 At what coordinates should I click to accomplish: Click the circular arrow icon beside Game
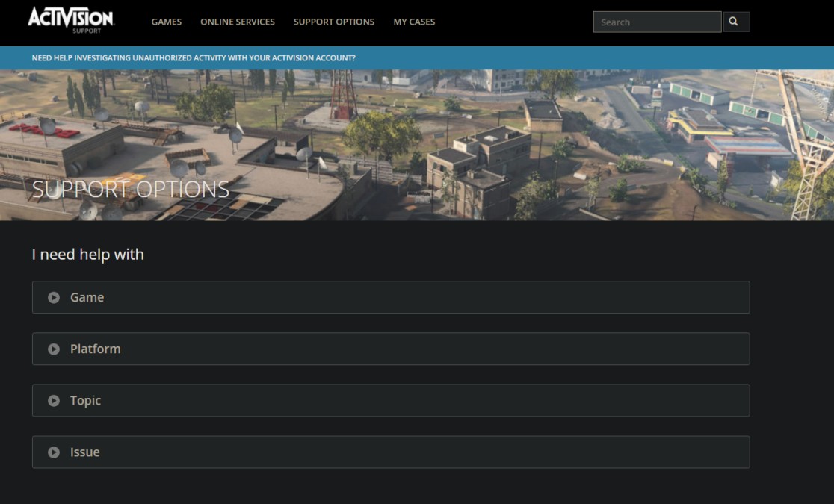pyautogui.click(x=54, y=297)
